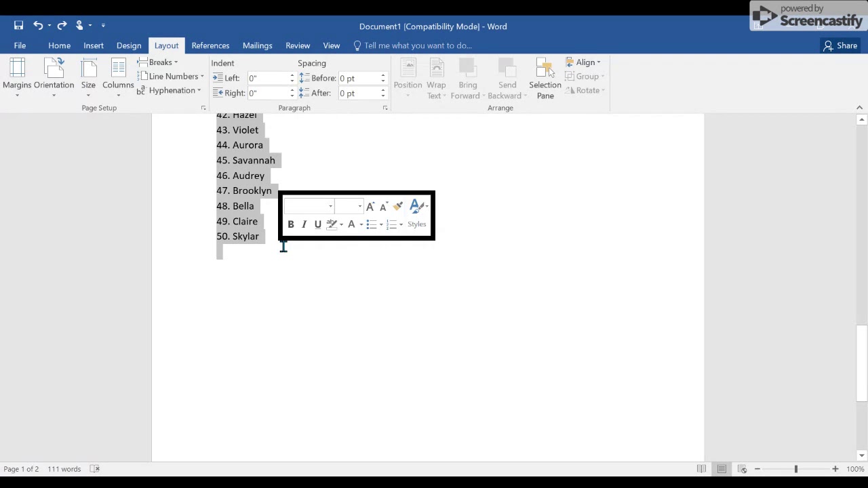Toggle bullet list in mini toolbar
Screen dimensions: 868x488
pos(371,224)
